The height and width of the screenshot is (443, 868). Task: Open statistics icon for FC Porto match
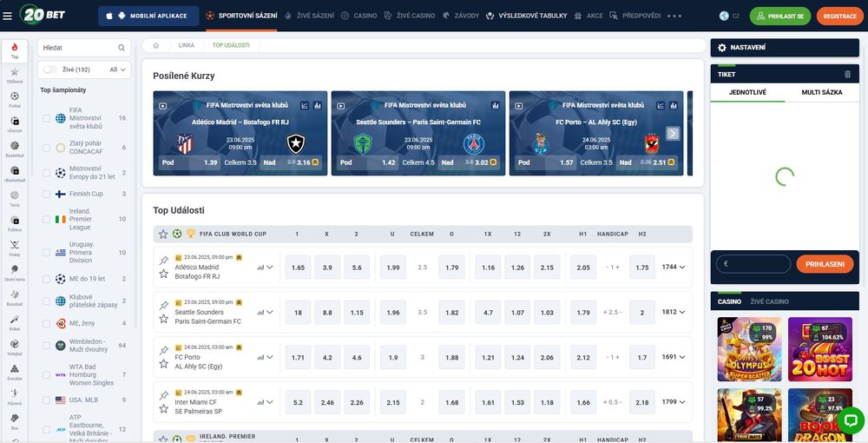(260, 357)
